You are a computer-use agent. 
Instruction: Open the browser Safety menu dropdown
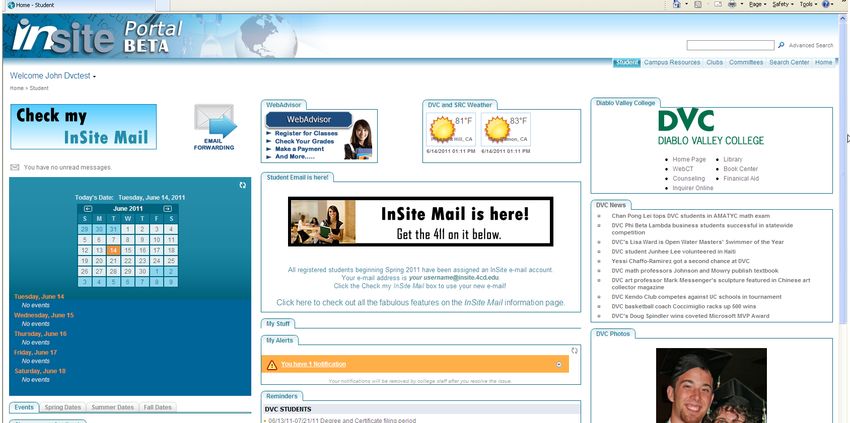pos(783,4)
